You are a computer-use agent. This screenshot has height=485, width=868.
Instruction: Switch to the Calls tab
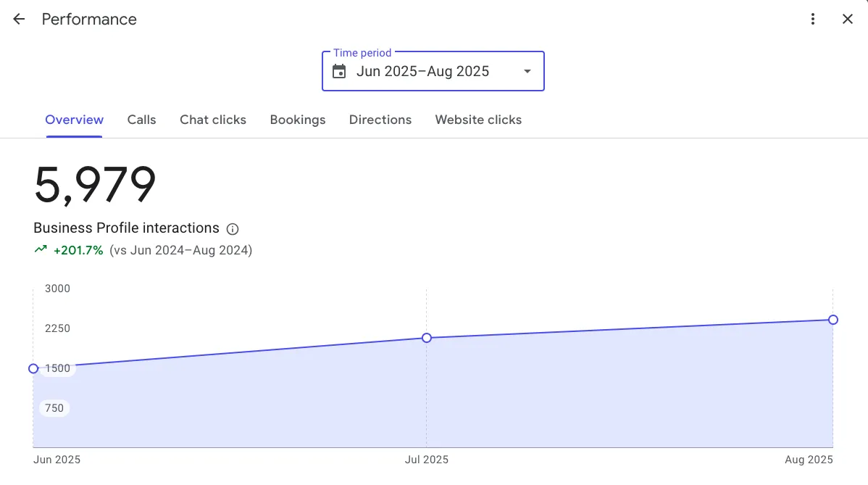click(141, 120)
